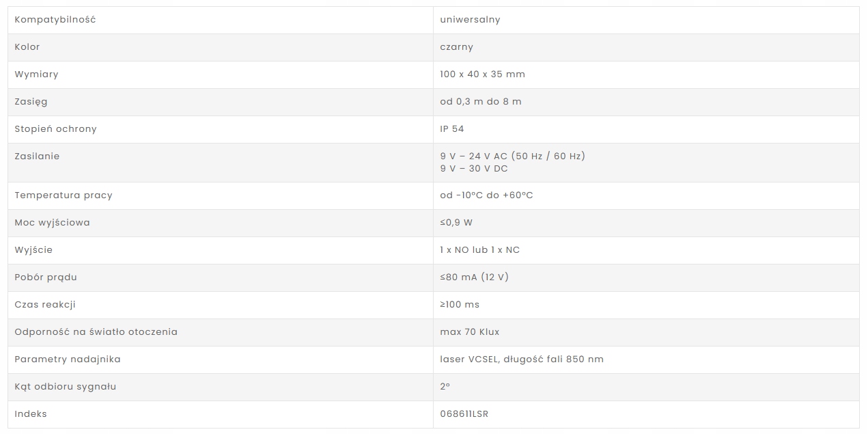Image resolution: width=868 pixels, height=434 pixels.
Task: Select the '9 V – 30 V DC' line
Action: click(474, 169)
